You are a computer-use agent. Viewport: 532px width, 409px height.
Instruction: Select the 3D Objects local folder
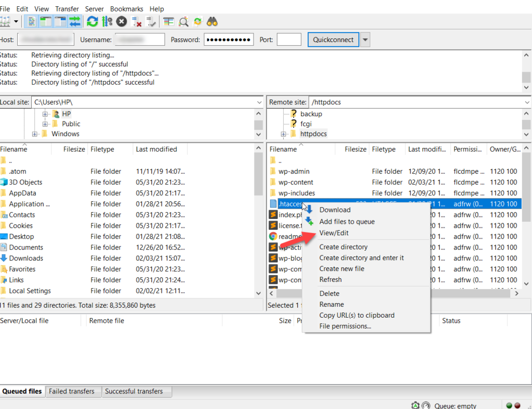[x=25, y=182]
